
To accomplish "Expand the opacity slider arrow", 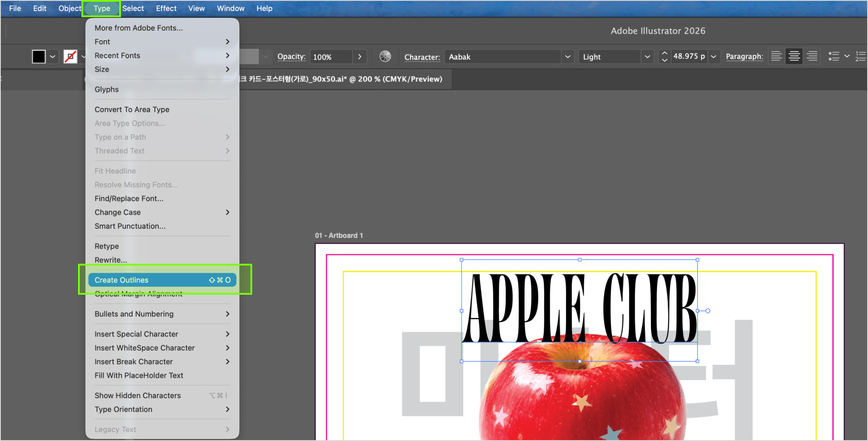I will click(359, 57).
